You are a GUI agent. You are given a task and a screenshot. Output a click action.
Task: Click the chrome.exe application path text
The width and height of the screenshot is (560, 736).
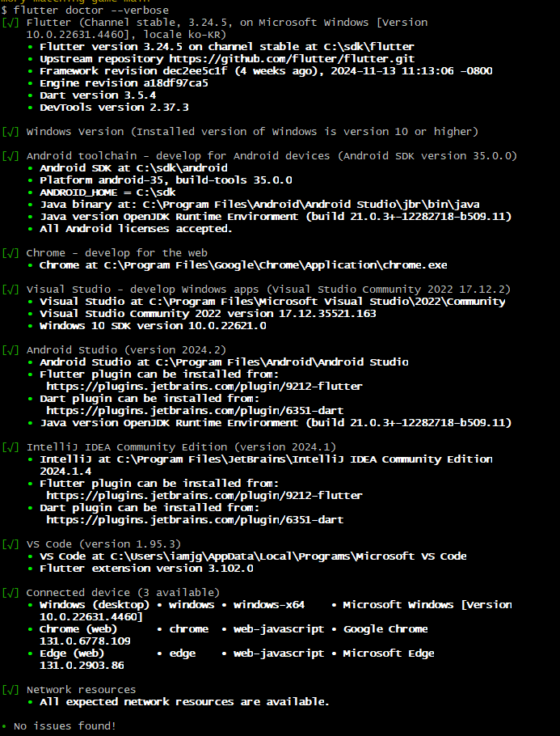(276, 265)
